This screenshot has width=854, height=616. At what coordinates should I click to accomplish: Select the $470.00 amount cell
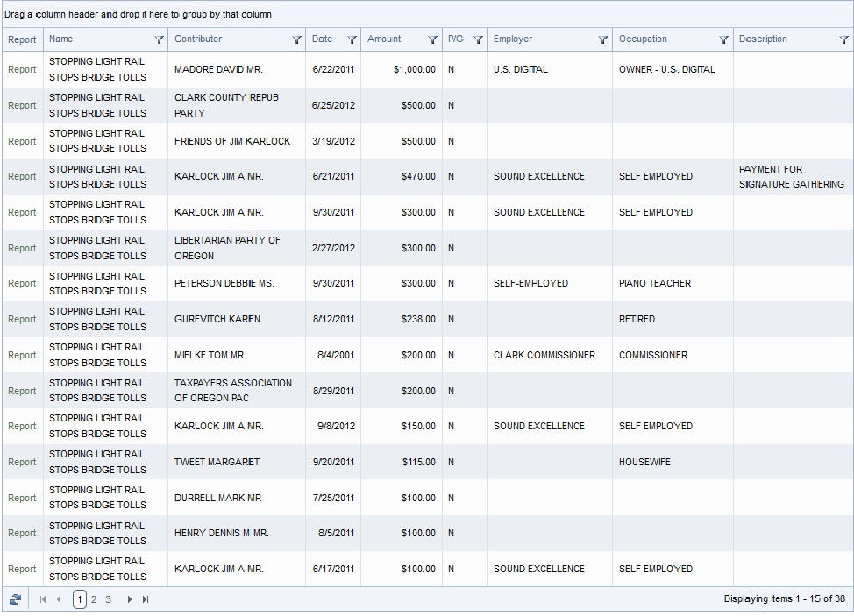[418, 177]
